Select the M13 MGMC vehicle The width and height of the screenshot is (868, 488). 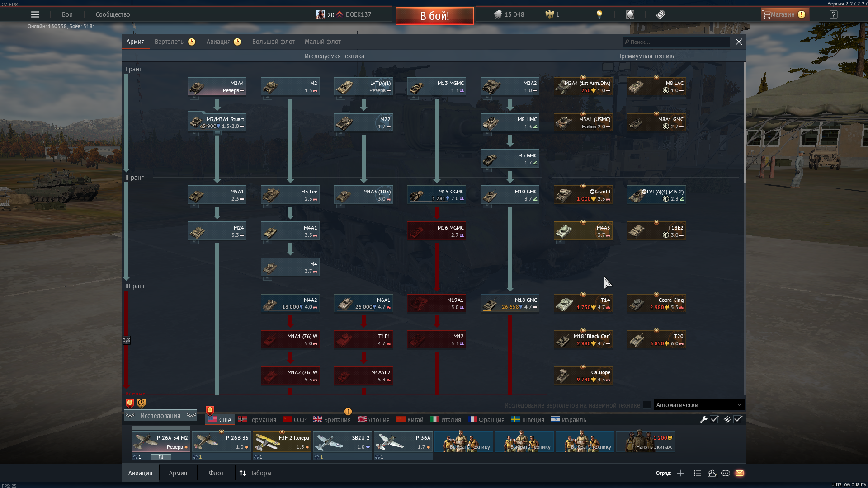click(437, 86)
